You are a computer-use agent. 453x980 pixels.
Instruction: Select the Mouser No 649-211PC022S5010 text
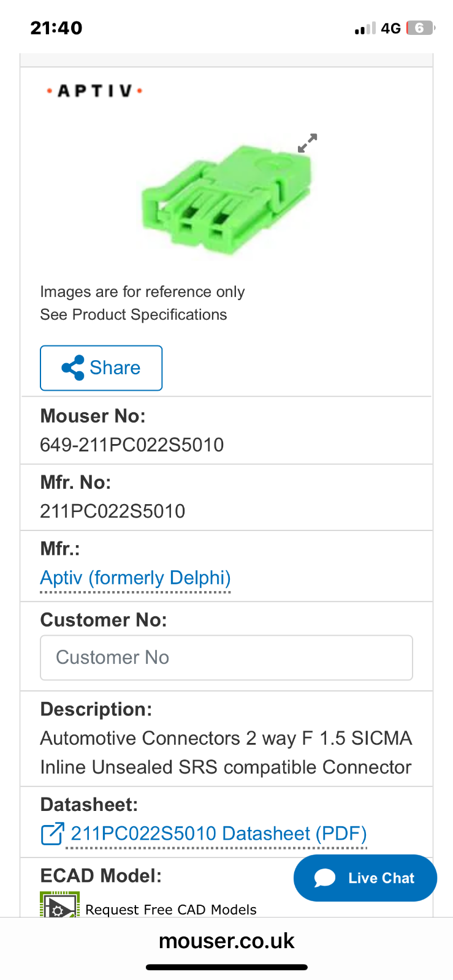[x=132, y=445]
